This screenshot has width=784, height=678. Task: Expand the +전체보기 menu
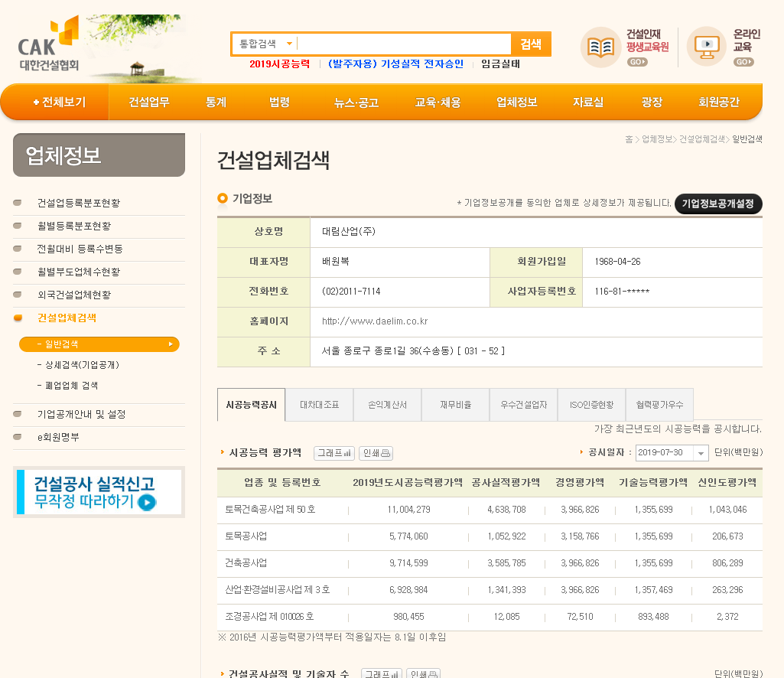[x=60, y=102]
